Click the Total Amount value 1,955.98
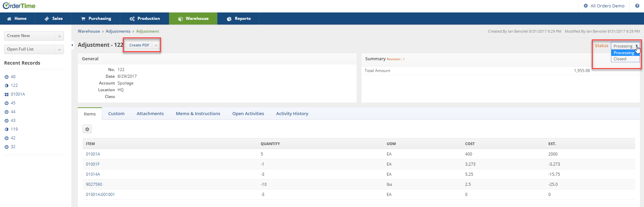Screen dimensions: 644x207 [582, 71]
